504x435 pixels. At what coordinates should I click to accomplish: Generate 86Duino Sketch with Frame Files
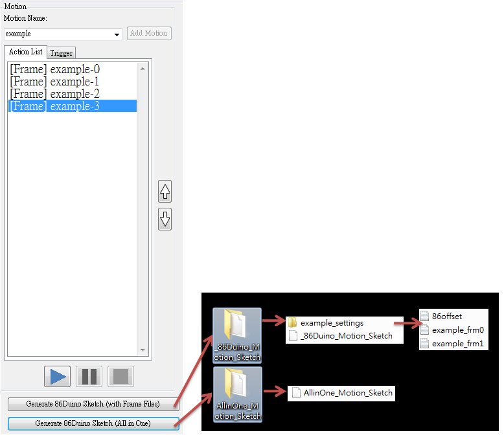pyautogui.click(x=93, y=404)
